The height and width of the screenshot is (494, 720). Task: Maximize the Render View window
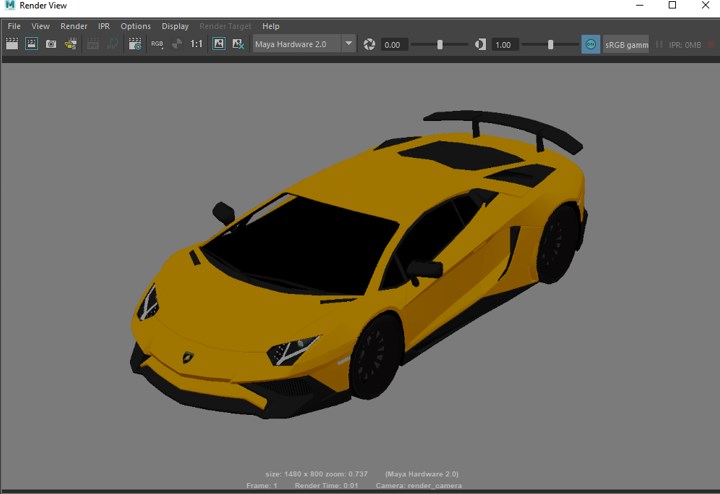(672, 5)
